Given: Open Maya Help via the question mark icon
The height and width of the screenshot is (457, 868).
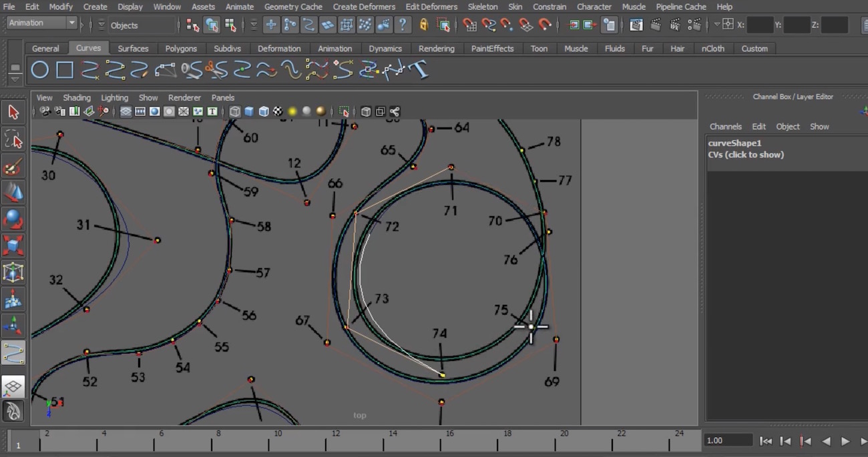Looking at the screenshot, I should (403, 25).
